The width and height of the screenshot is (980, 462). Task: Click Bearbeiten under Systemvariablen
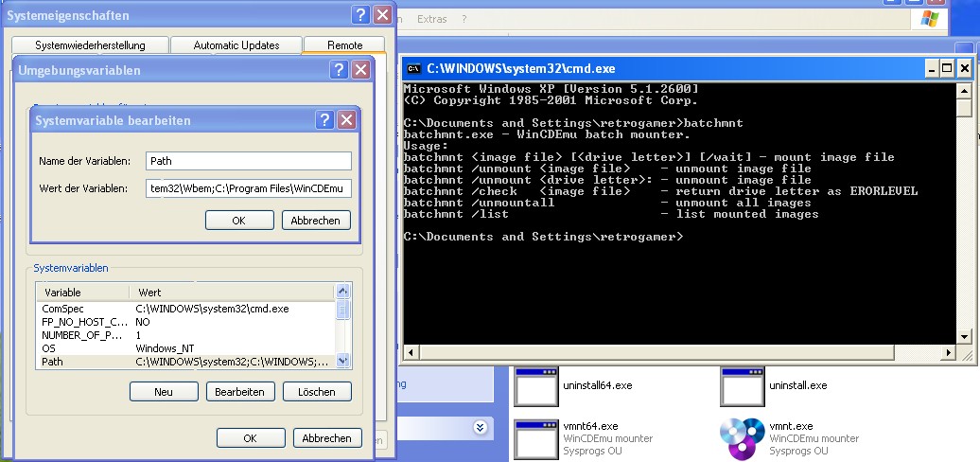pos(240,392)
